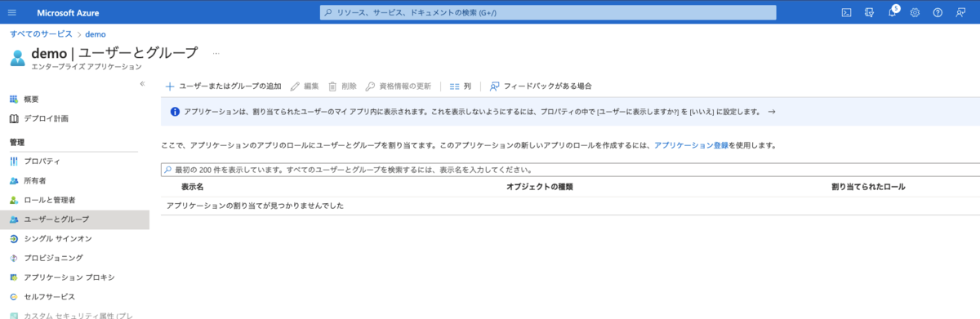Open the help question-mark icon
The image size is (980, 319).
click(937, 12)
